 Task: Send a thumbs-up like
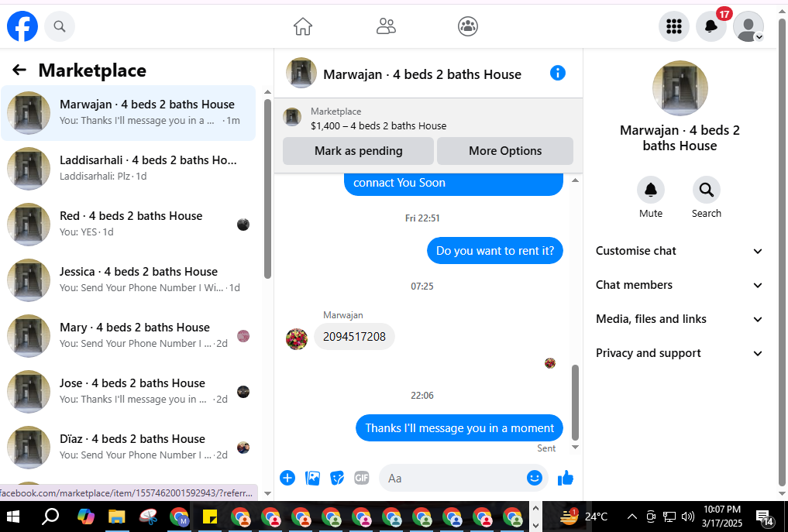566,478
